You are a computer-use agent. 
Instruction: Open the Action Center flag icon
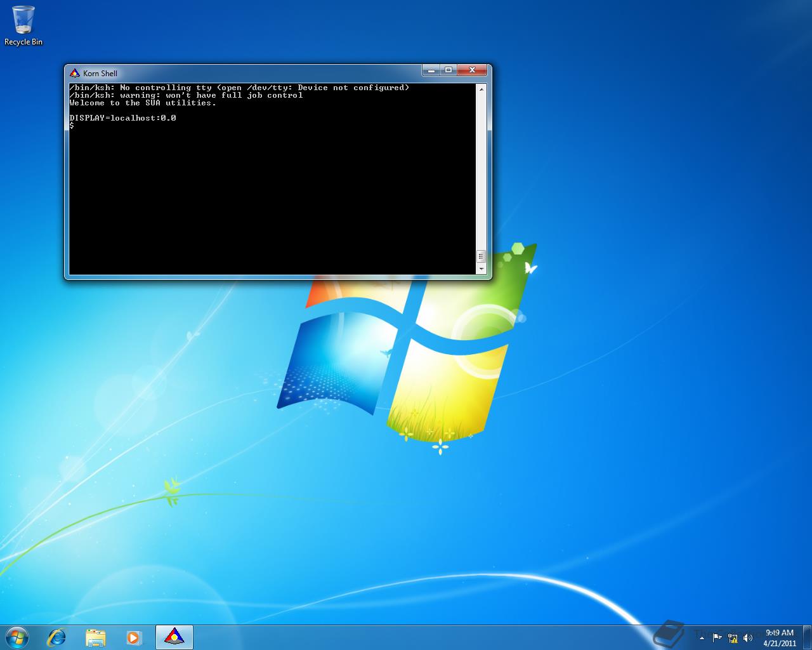point(717,637)
